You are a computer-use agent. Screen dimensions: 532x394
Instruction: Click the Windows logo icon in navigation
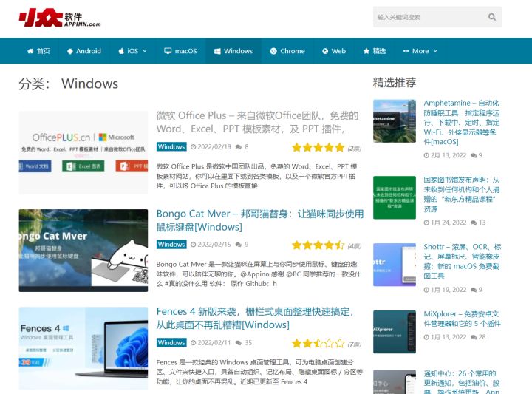click(217, 51)
